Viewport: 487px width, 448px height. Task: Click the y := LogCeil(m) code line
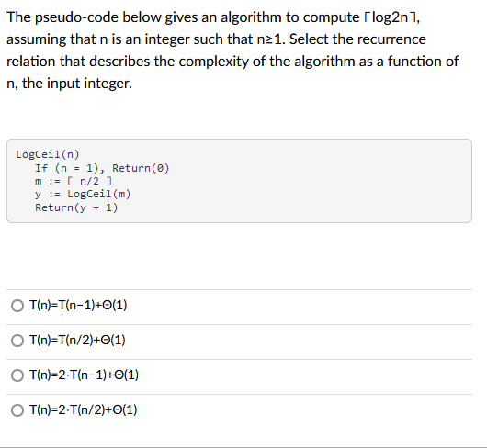click(83, 195)
